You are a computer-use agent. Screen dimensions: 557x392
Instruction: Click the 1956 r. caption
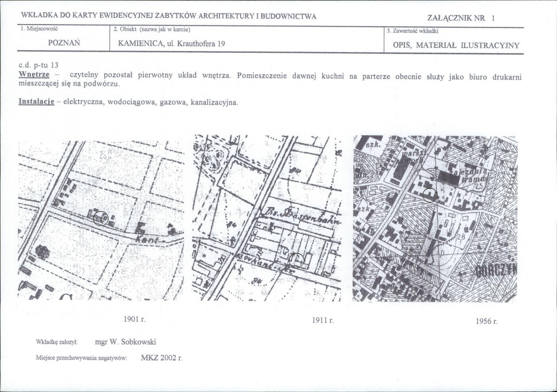coord(486,321)
